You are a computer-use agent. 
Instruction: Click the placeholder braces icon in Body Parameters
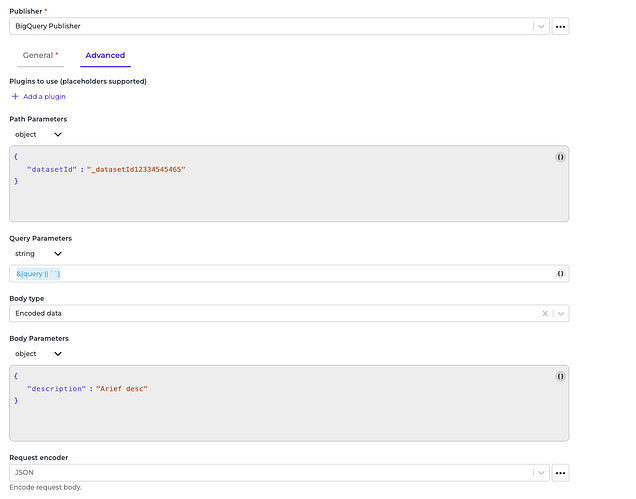click(560, 376)
